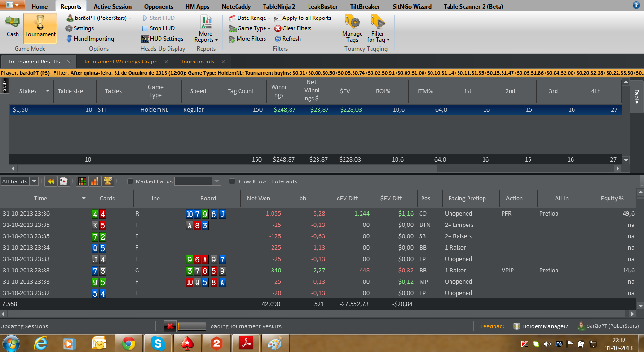The image size is (644, 352).
Task: Click the Loading Tournament Results progress bar
Action: click(x=192, y=326)
